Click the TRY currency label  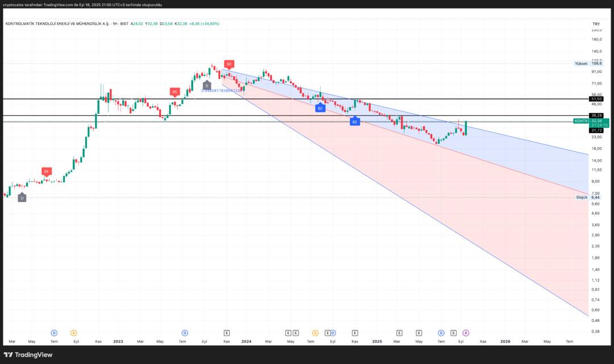(596, 24)
